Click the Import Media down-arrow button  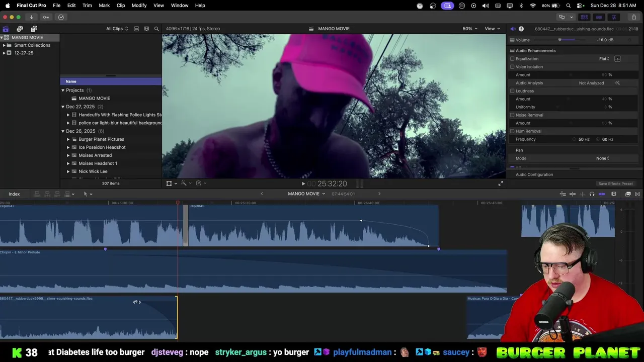31,17
